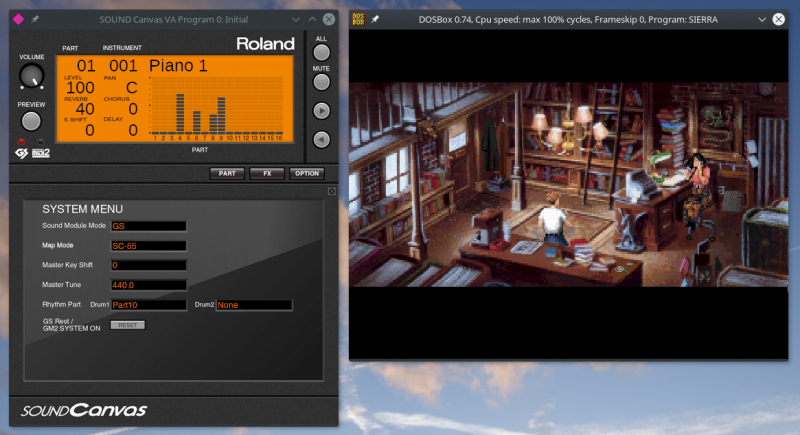Open the DOSBox title bar icon menu
800x435 pixels.
pyautogui.click(x=361, y=19)
